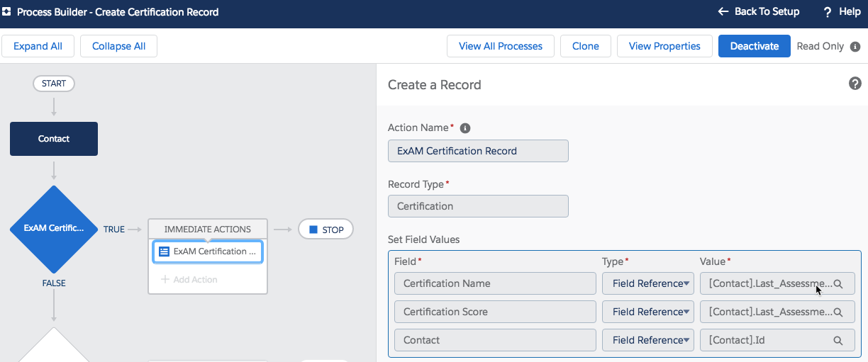This screenshot has width=868, height=362.
Task: Click the Deactivate button
Action: coord(754,46)
